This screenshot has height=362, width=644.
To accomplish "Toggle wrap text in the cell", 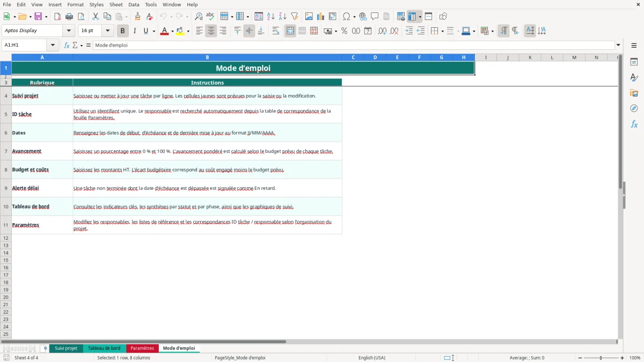I will pos(276,31).
